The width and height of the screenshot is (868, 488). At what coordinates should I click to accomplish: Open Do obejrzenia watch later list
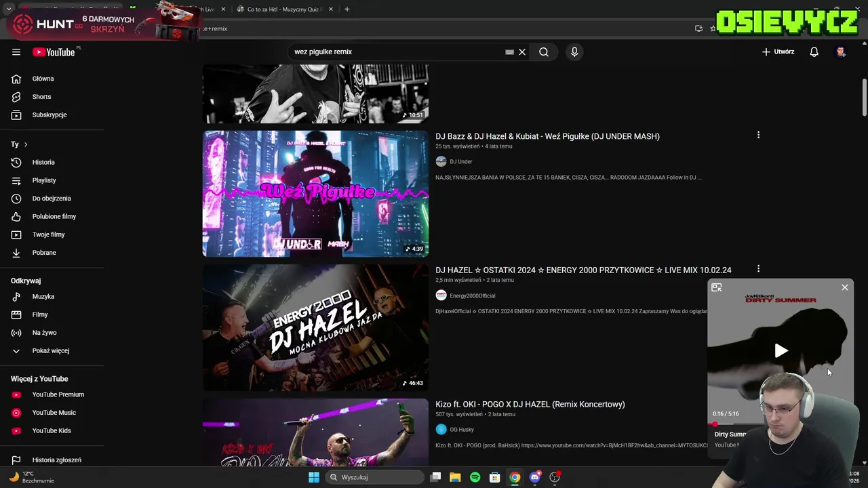[52, 198]
